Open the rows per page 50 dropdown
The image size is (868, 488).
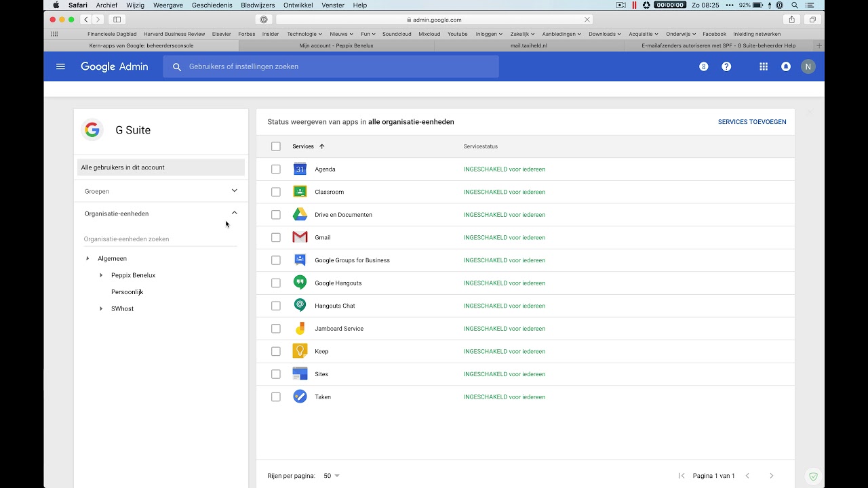click(x=332, y=476)
